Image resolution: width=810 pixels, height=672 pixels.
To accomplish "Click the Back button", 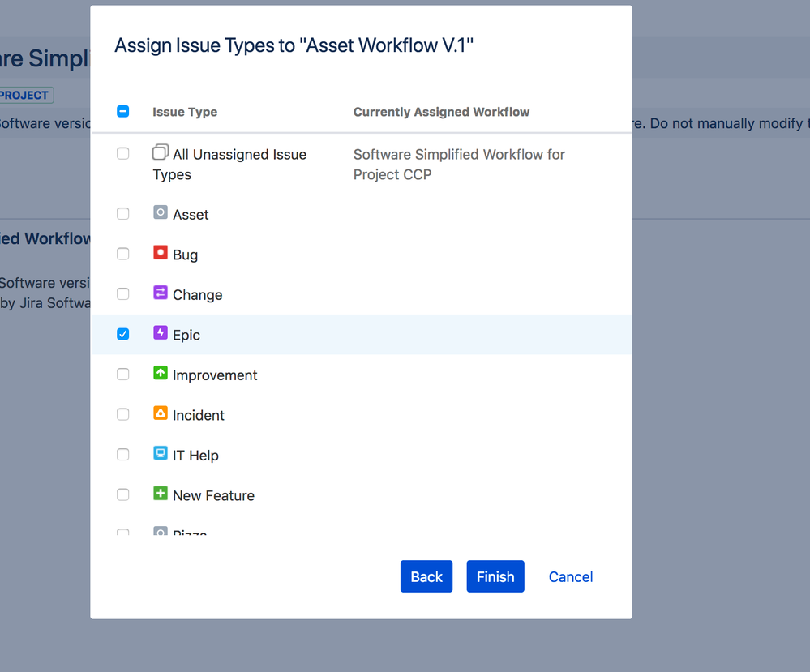I will (426, 576).
